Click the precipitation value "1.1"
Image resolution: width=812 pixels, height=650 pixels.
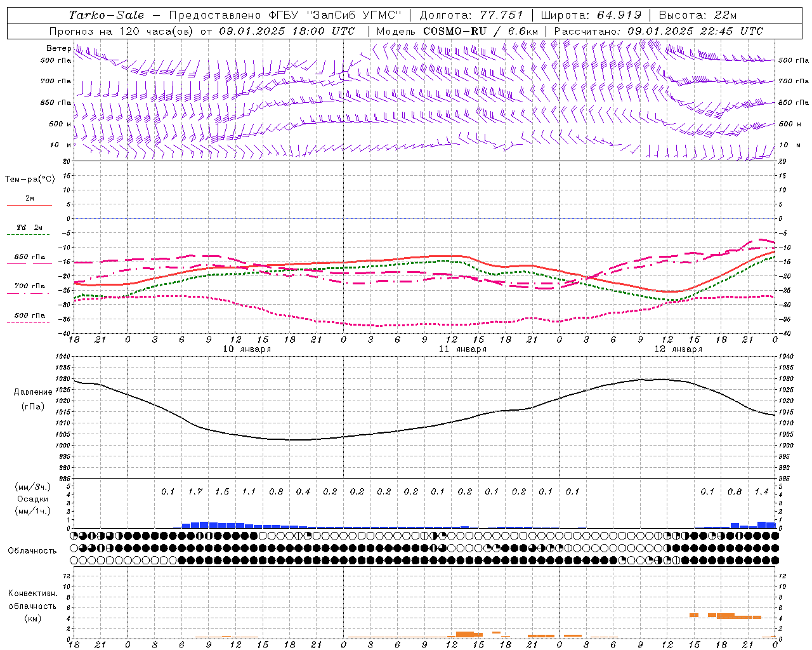pyautogui.click(x=249, y=492)
